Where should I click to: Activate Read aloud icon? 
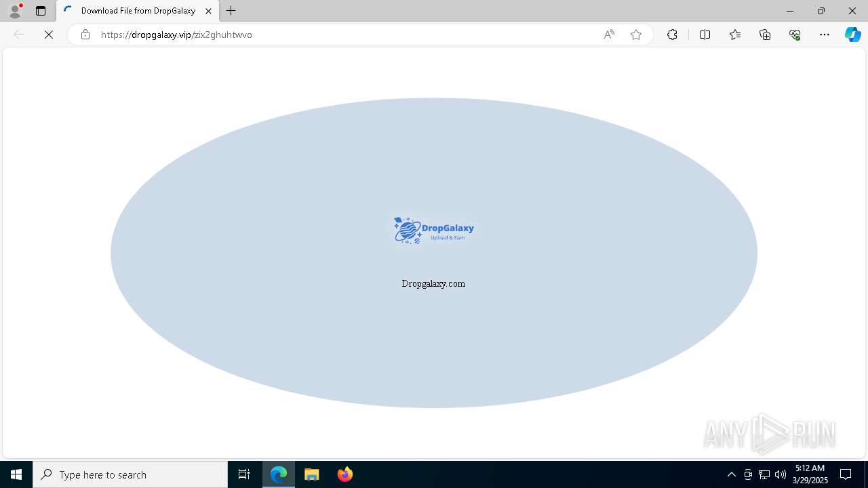click(x=609, y=35)
